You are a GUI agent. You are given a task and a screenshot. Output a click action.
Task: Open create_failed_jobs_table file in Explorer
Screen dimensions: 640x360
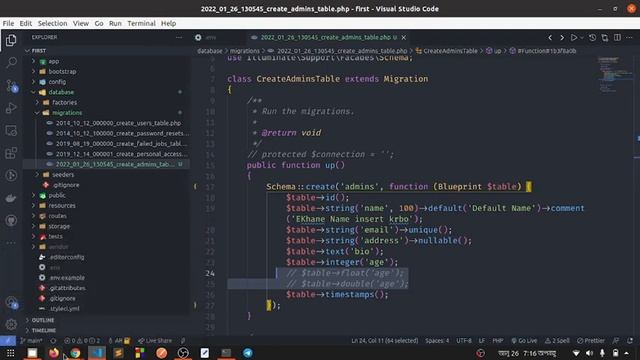pos(121,144)
